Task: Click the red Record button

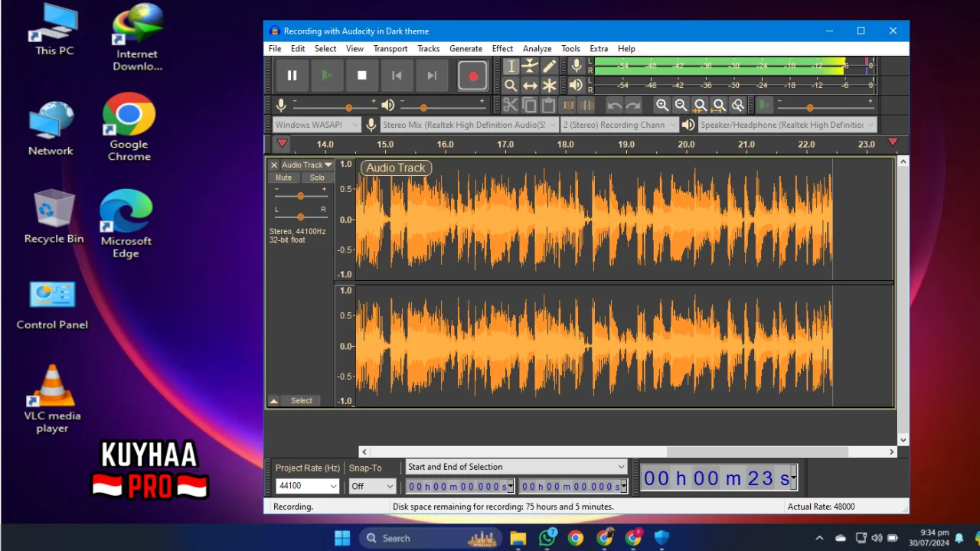Action: point(473,76)
